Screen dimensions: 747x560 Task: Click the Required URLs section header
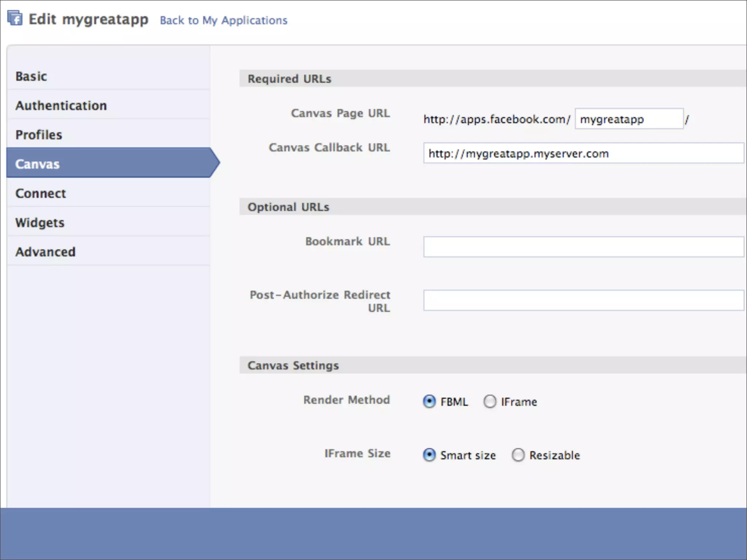pyautogui.click(x=290, y=79)
